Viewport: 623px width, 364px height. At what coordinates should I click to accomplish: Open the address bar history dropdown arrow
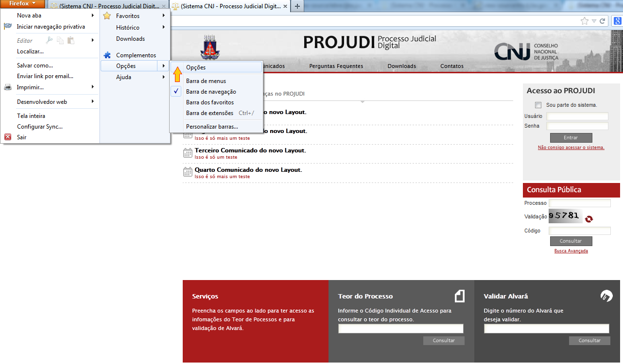pyautogui.click(x=594, y=21)
